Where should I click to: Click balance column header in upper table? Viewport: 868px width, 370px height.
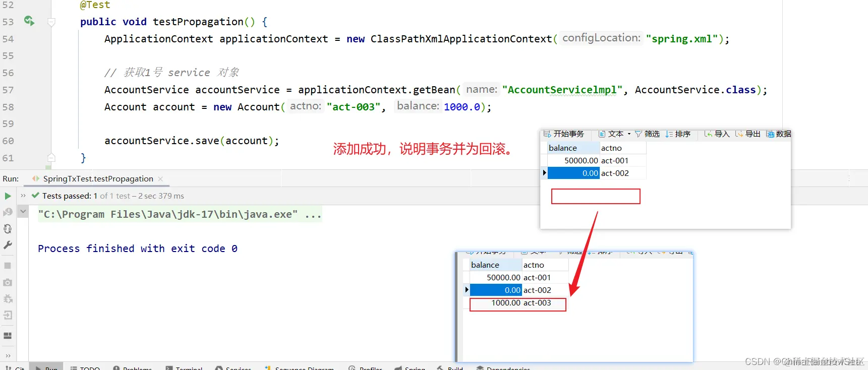point(573,148)
